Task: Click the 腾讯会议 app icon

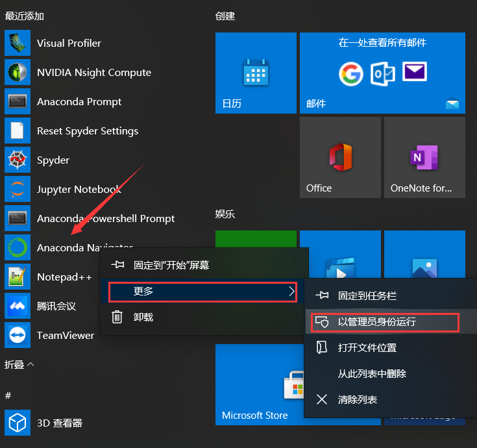Action: [18, 306]
